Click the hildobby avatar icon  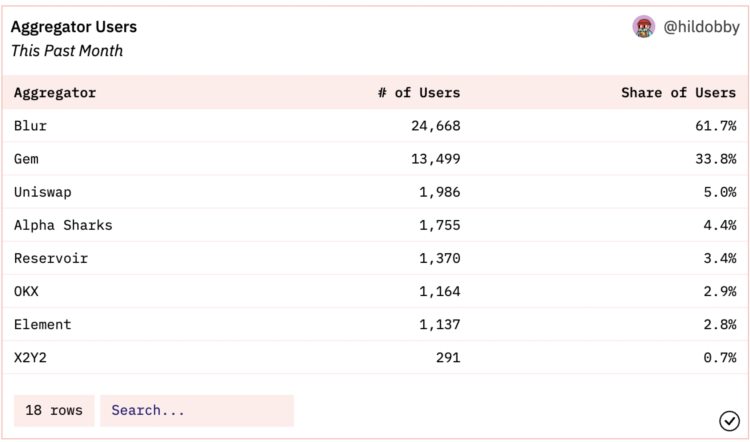[644, 27]
